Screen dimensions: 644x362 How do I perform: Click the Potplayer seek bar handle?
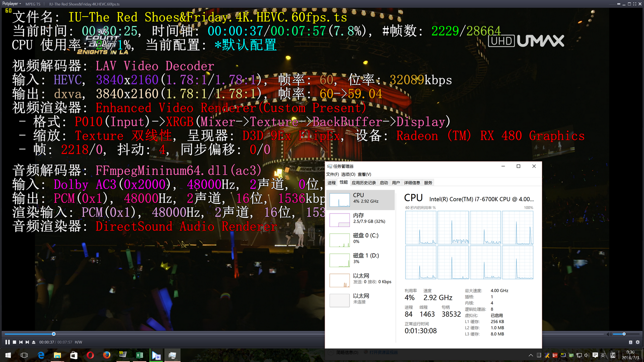(x=54, y=334)
